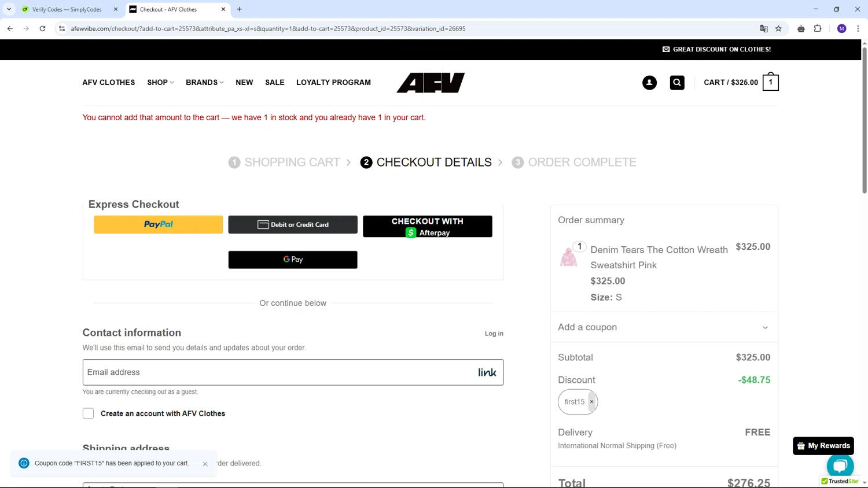Click CART / $325.00 link

[x=731, y=83]
